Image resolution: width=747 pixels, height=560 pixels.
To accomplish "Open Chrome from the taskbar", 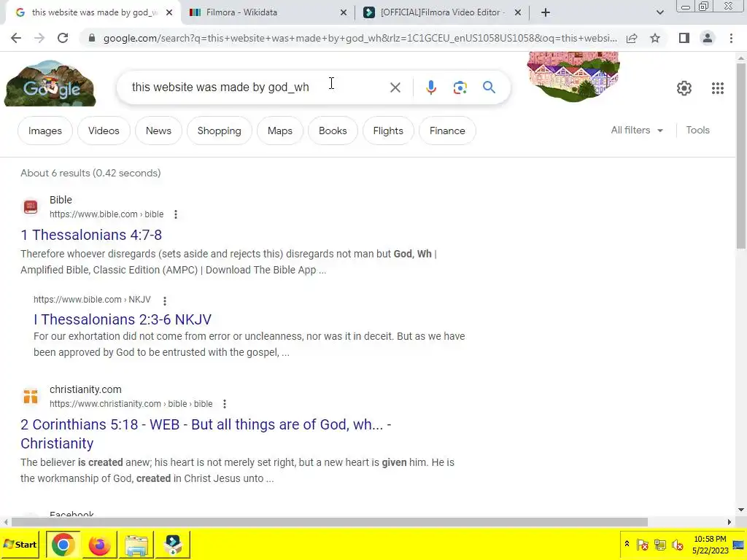I will tap(63, 544).
